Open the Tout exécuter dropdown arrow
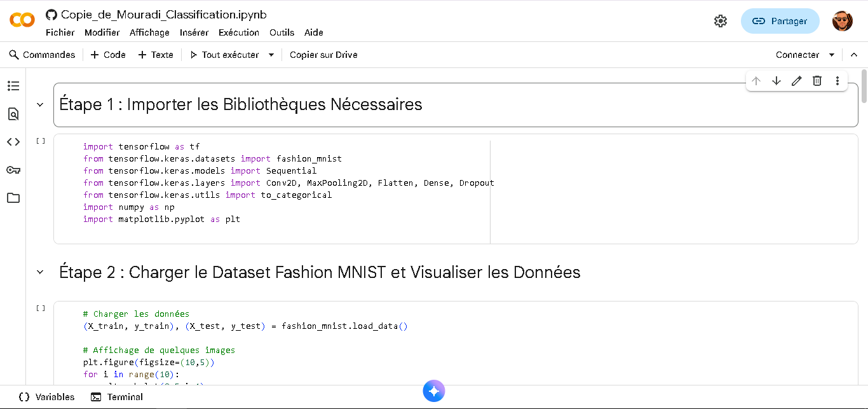 tap(271, 55)
